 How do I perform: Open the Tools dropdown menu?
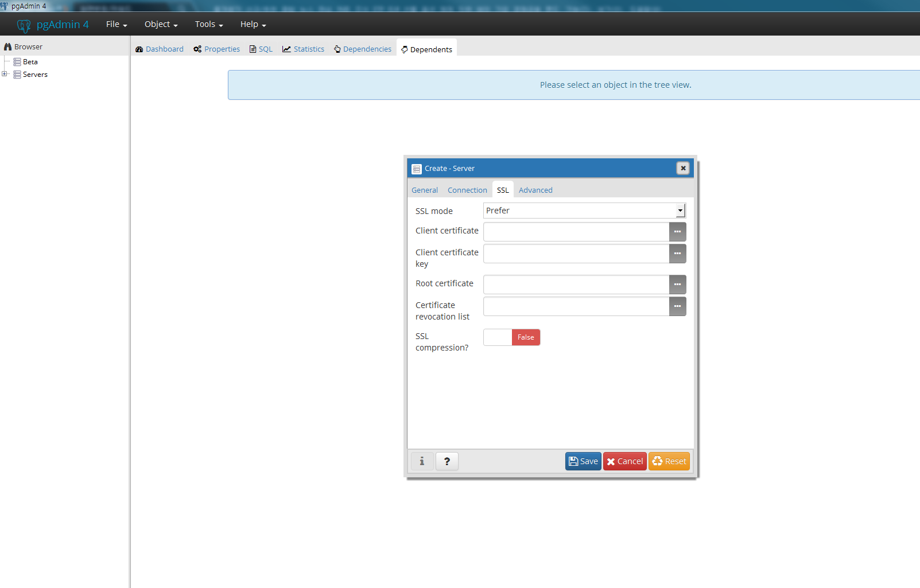click(x=208, y=24)
